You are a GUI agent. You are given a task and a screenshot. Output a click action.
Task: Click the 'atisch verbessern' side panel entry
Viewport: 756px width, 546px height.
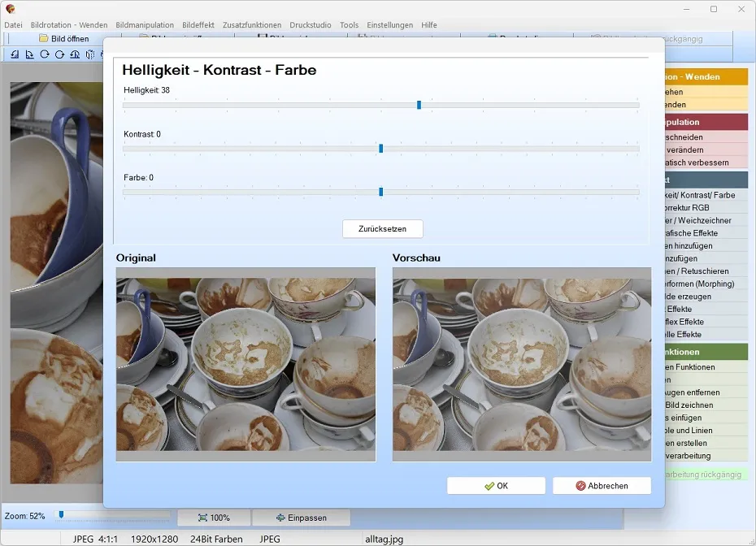coord(706,162)
